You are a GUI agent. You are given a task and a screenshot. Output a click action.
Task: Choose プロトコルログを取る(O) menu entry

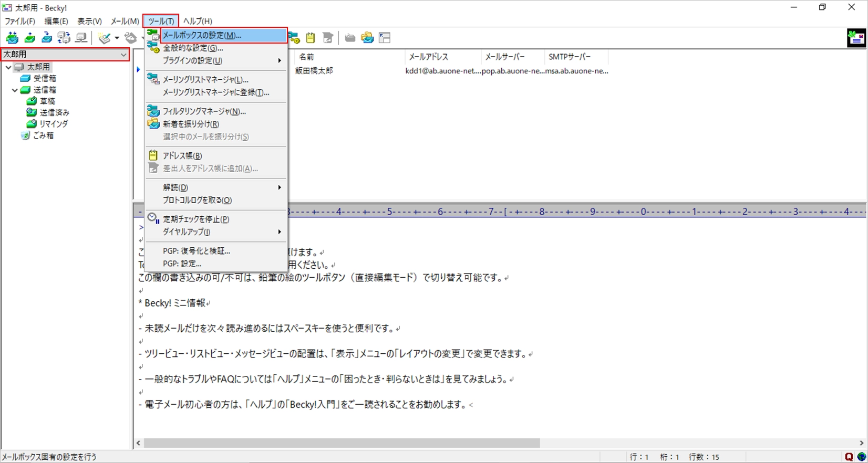216,201
